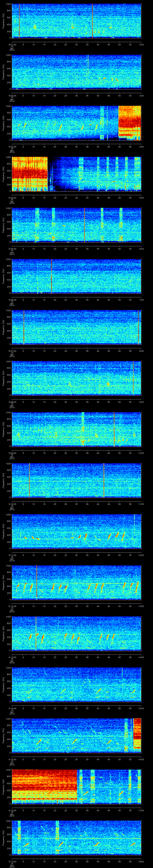Click the '15:00' end time label

click(141, 708)
